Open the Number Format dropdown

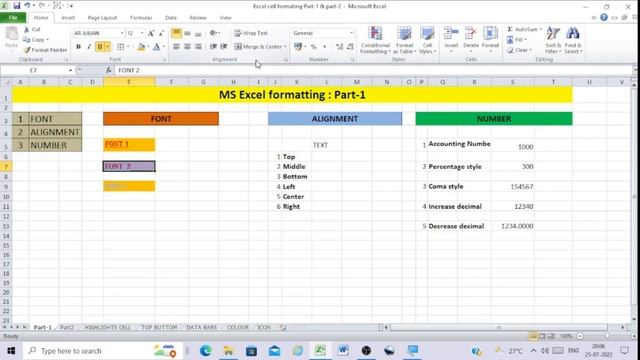[351, 33]
